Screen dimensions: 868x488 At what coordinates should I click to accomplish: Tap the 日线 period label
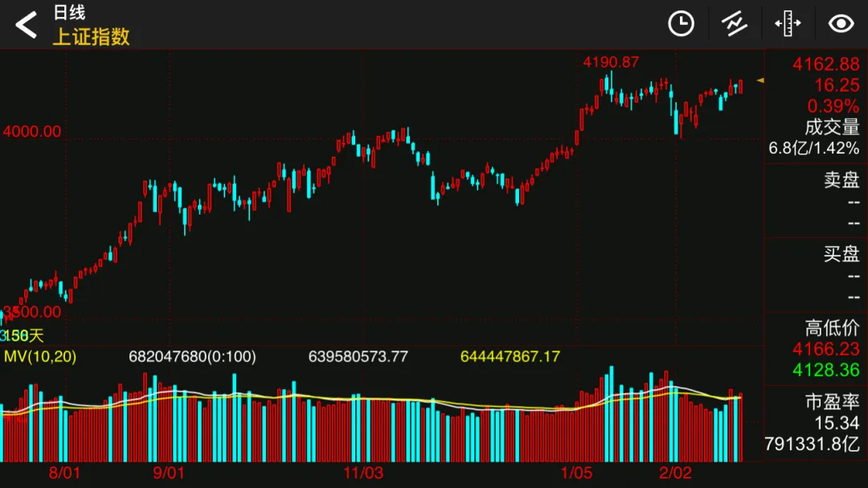tap(69, 12)
